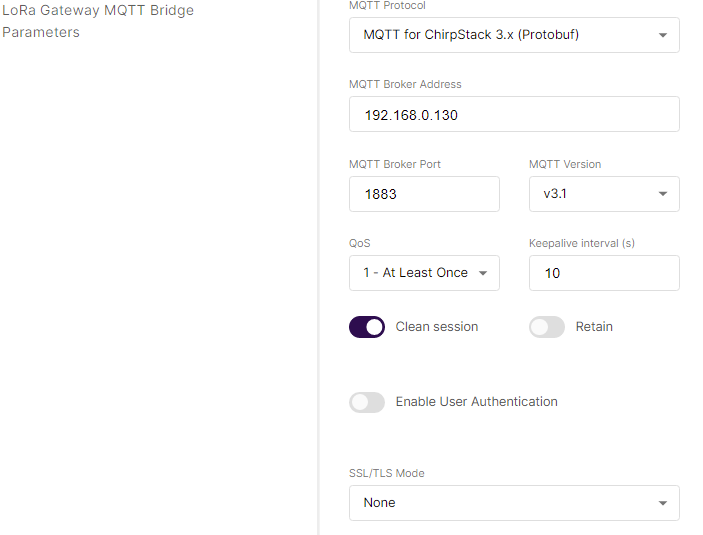Screen dimensions: 703x535
Task: Click the MQTT Protocol dropdown arrow icon
Action: coord(663,35)
